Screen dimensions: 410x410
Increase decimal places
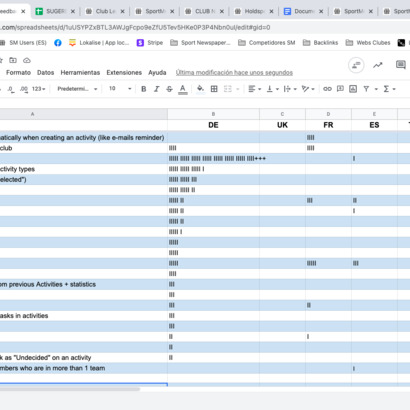coord(24,89)
